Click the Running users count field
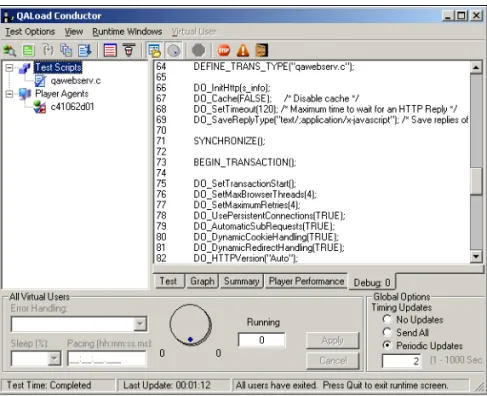The height and width of the screenshot is (396, 487). pos(262,340)
